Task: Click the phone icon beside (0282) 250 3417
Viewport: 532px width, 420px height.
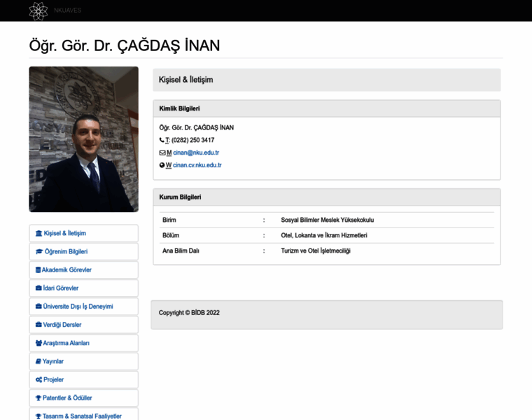Action: click(x=162, y=140)
